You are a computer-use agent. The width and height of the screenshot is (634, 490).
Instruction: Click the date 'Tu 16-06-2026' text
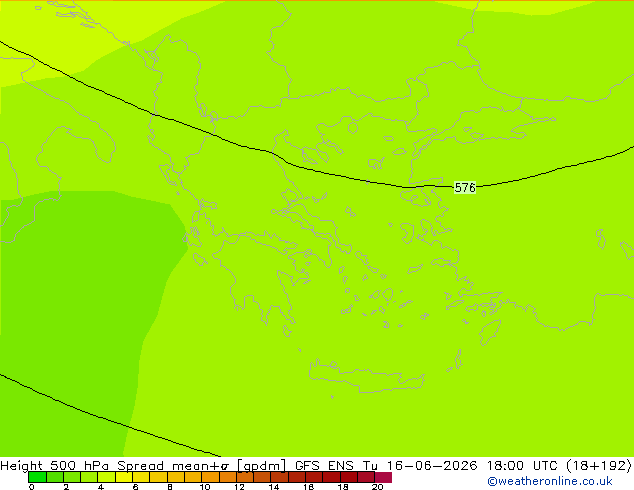420,465
